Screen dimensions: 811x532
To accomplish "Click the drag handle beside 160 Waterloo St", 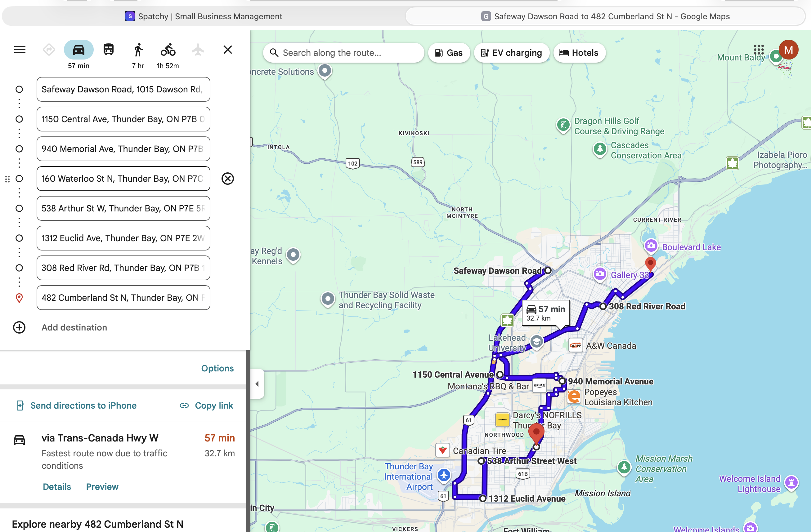I will (7, 179).
